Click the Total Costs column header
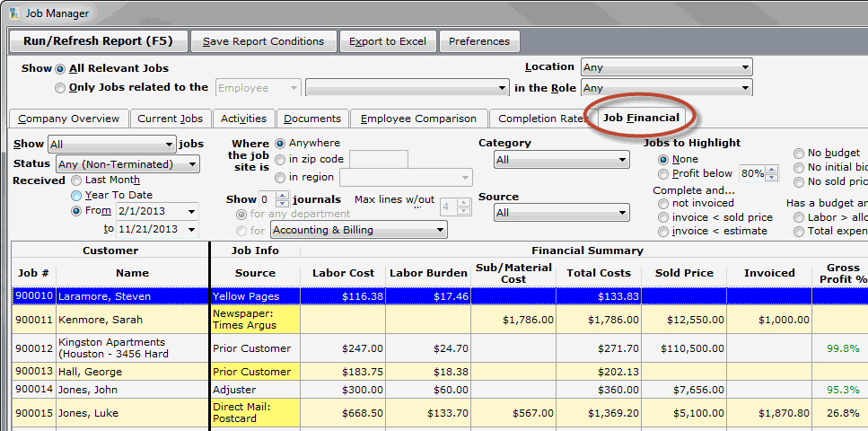The height and width of the screenshot is (431, 868). click(599, 273)
